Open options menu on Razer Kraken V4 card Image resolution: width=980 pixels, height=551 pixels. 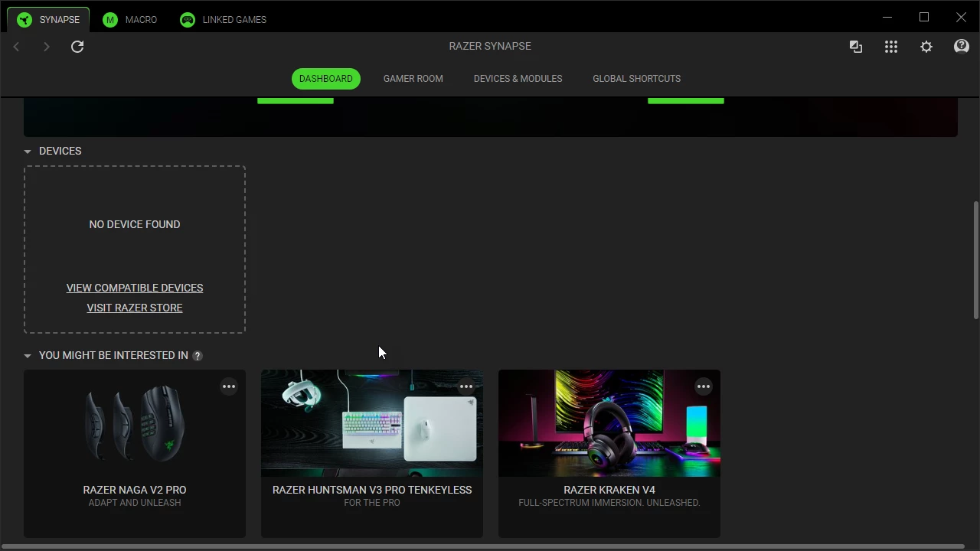[704, 386]
